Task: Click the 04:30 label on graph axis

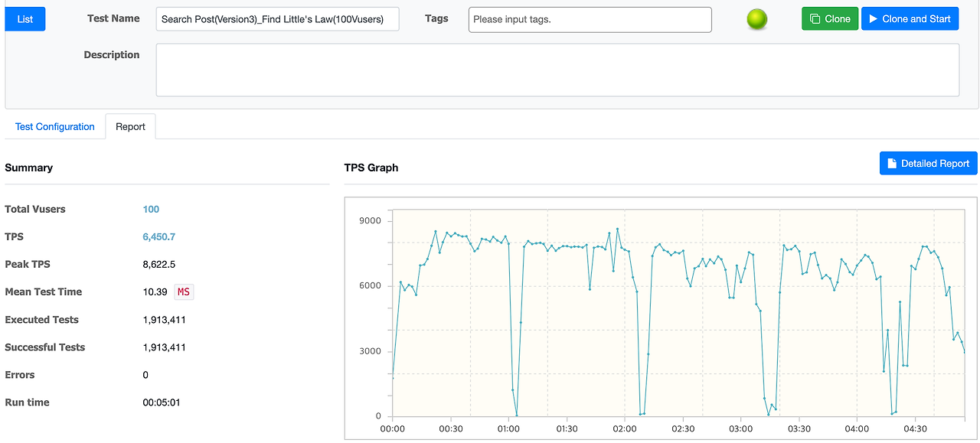Action: click(x=915, y=429)
